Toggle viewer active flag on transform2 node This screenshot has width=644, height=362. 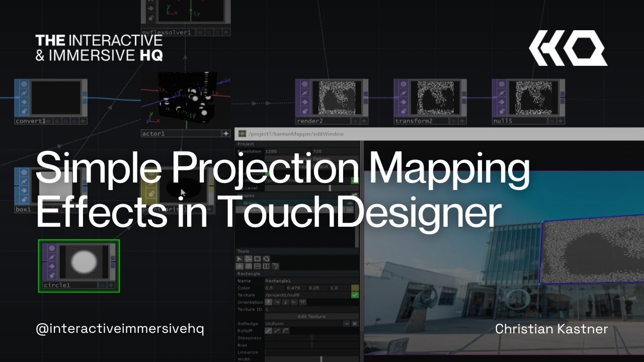click(x=404, y=84)
